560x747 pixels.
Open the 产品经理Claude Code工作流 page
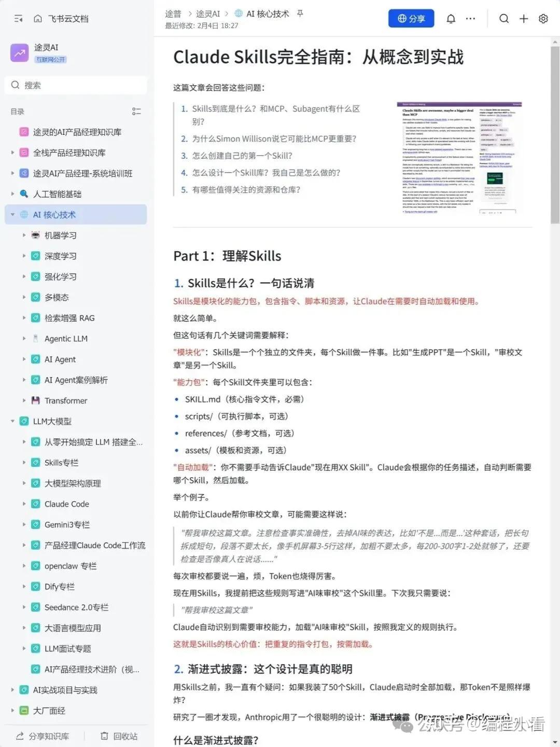click(x=95, y=545)
